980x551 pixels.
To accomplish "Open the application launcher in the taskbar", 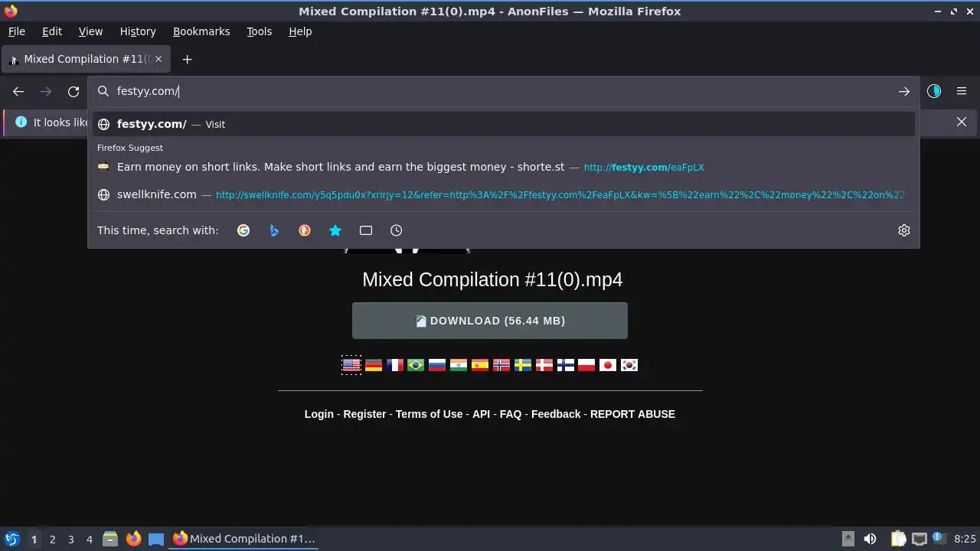I will click(x=11, y=539).
